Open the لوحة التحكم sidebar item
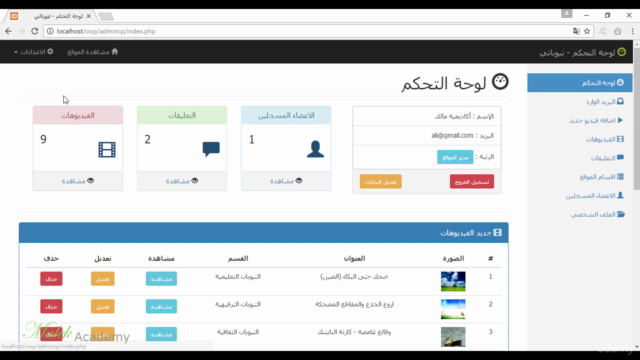 pyautogui.click(x=580, y=83)
